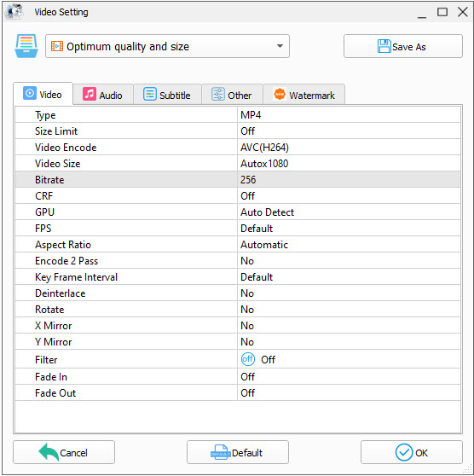
Task: Click the Default reset button
Action: (238, 452)
